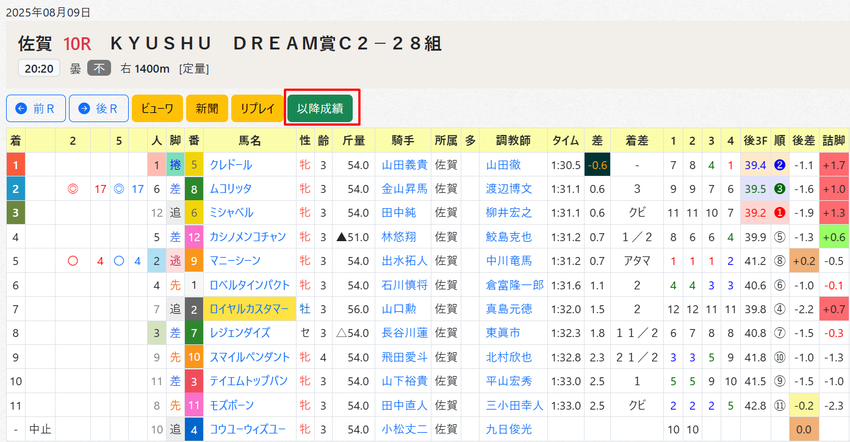Image resolution: width=850 pixels, height=442 pixels.
Task: Click the 不 track condition badge
Action: click(x=99, y=68)
